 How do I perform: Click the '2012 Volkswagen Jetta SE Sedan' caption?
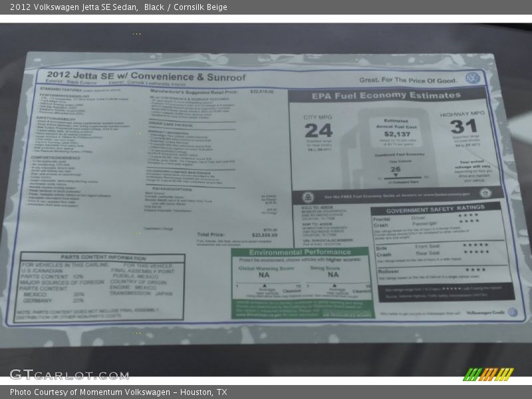click(x=74, y=7)
